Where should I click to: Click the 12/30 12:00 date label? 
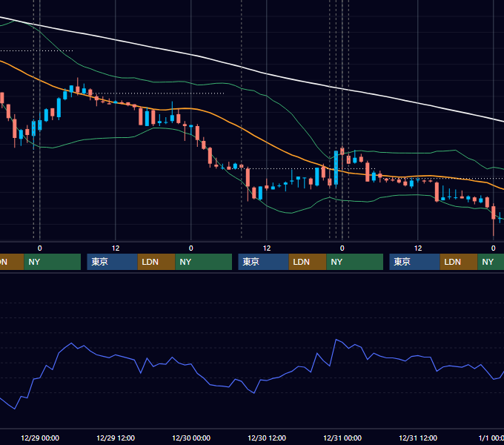click(267, 438)
